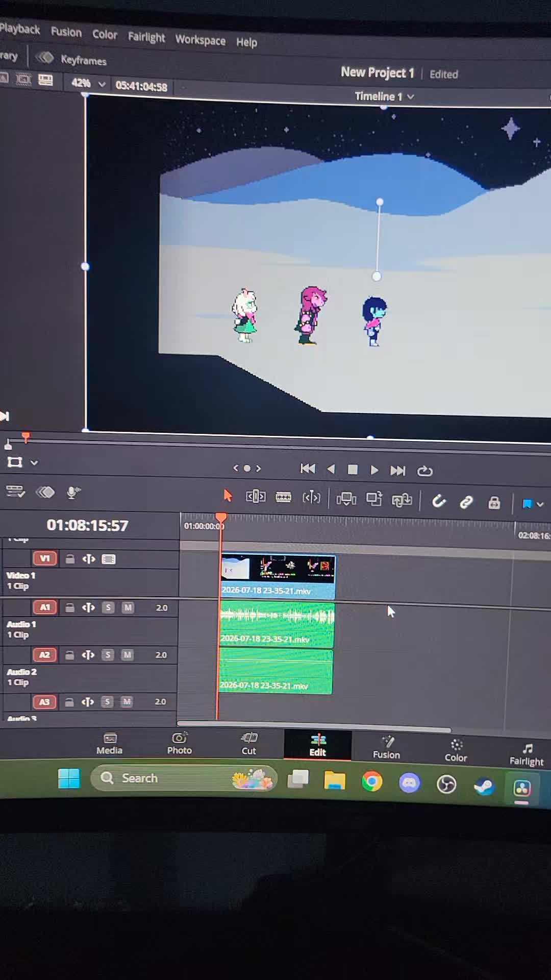Stop playback
This screenshot has width=551, height=980.
pos(353,470)
